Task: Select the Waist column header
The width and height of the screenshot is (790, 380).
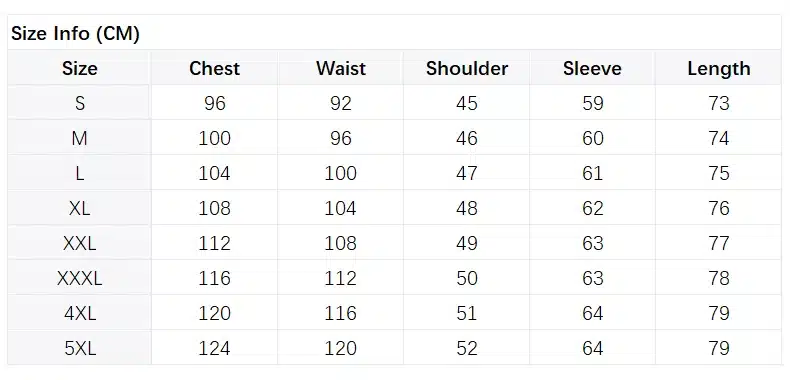Action: (341, 69)
